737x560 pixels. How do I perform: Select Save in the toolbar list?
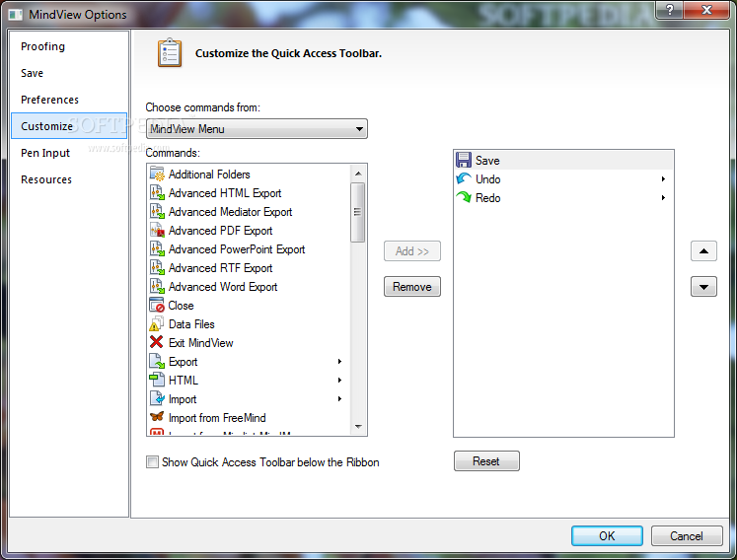pyautogui.click(x=563, y=160)
